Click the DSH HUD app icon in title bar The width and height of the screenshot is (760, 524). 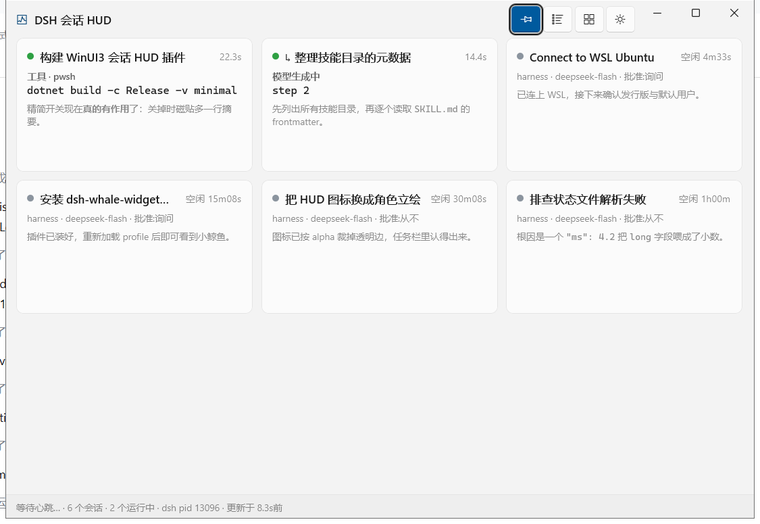pos(22,20)
